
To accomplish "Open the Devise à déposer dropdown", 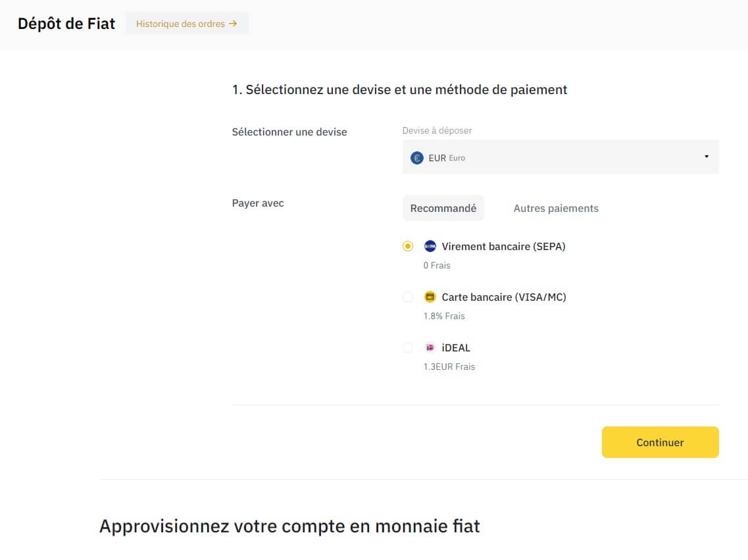I will (x=560, y=157).
